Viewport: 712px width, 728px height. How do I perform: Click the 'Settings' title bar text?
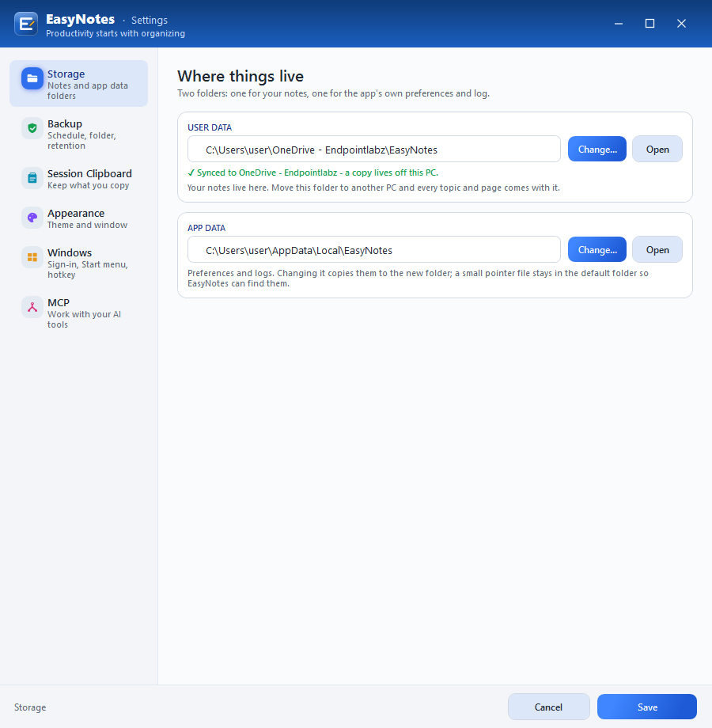[150, 20]
